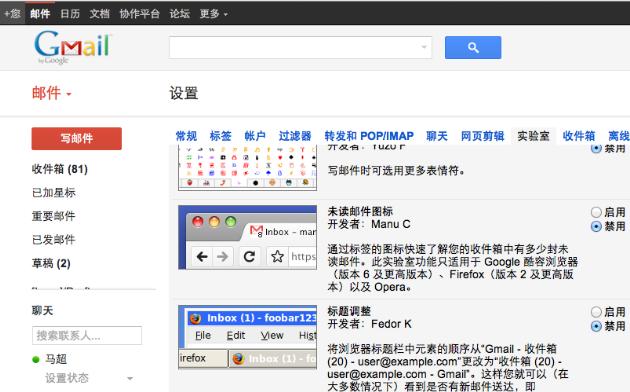Click the 未读邮件图标 lab title

pyautogui.click(x=360, y=211)
